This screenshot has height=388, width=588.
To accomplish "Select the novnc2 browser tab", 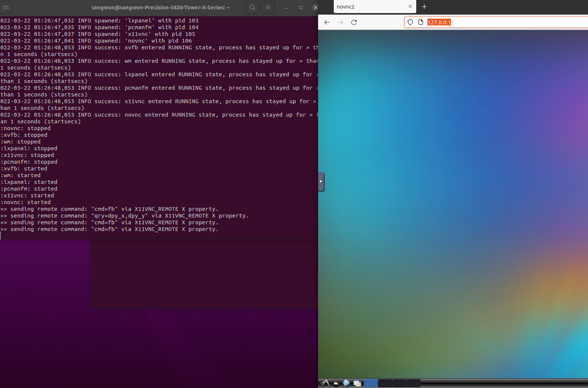I will pyautogui.click(x=374, y=7).
